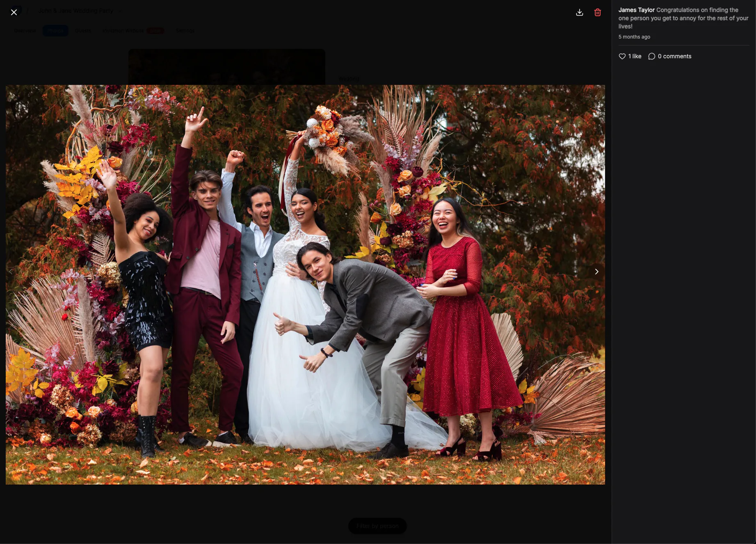Switch to the dimmed Overview tab
The height and width of the screenshot is (544, 756).
point(25,31)
